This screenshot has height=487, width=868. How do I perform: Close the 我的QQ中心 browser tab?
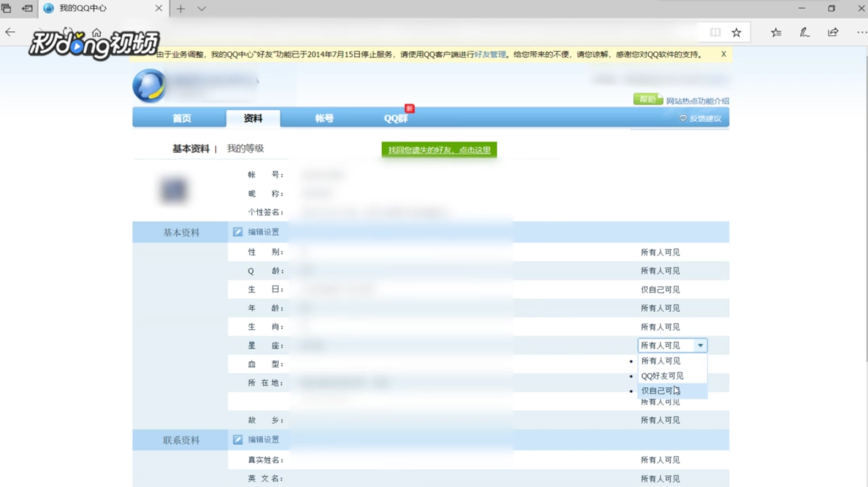coord(159,8)
